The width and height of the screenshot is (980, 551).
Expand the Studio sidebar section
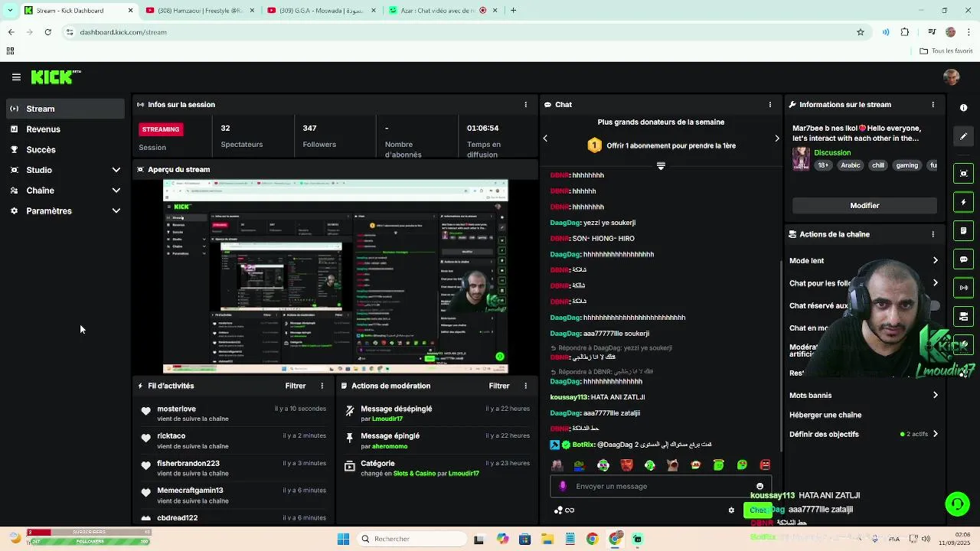click(116, 170)
